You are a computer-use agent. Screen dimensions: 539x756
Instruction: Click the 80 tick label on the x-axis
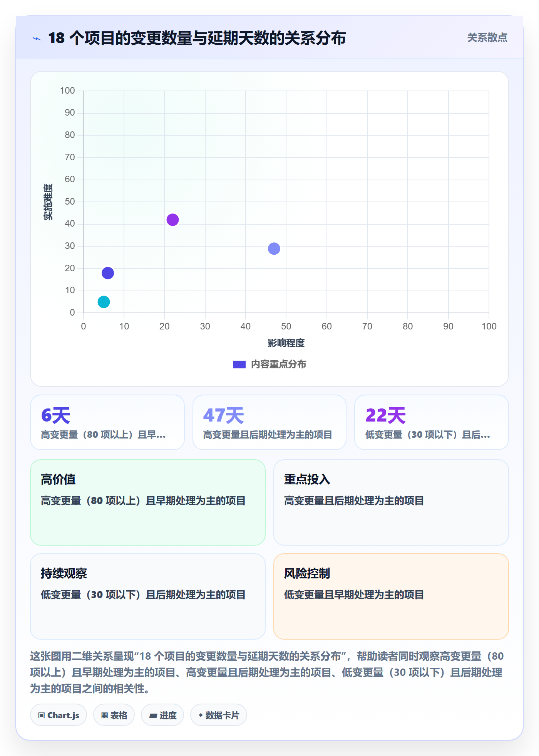click(408, 326)
